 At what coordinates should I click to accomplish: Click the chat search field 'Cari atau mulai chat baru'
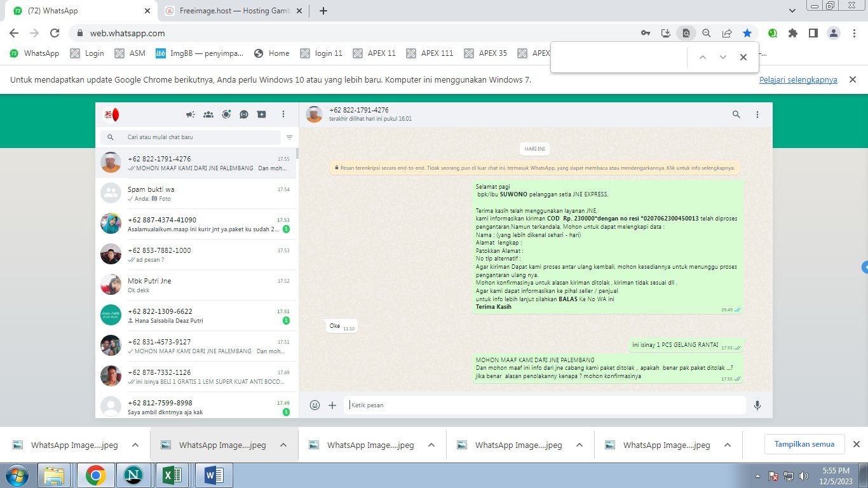click(x=191, y=137)
